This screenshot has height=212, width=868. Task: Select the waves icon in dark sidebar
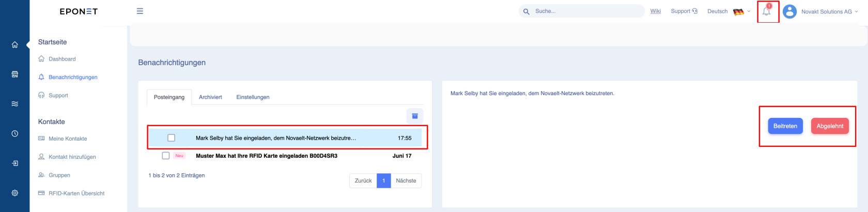14,104
